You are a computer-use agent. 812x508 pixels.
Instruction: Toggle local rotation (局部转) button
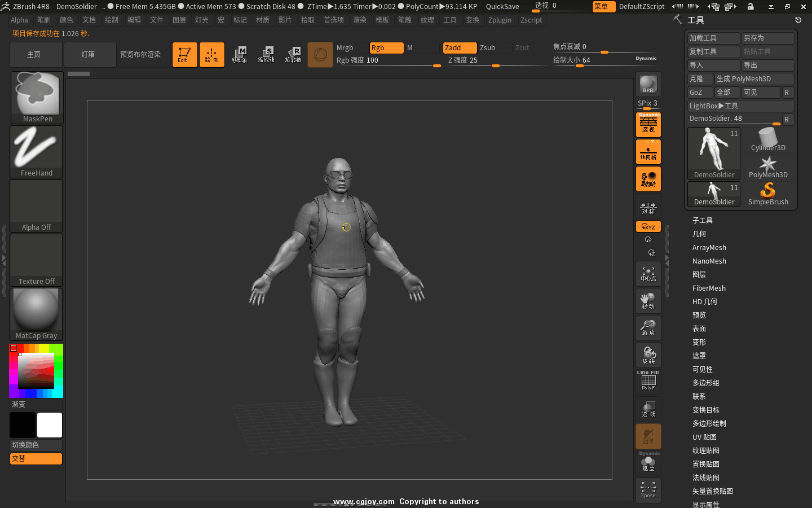pyautogui.click(x=648, y=179)
